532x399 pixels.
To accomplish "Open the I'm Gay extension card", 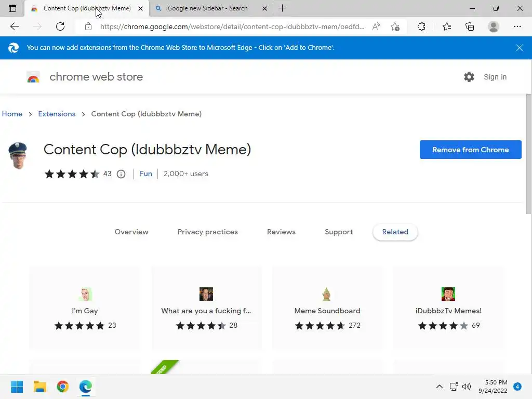I will point(85,308).
